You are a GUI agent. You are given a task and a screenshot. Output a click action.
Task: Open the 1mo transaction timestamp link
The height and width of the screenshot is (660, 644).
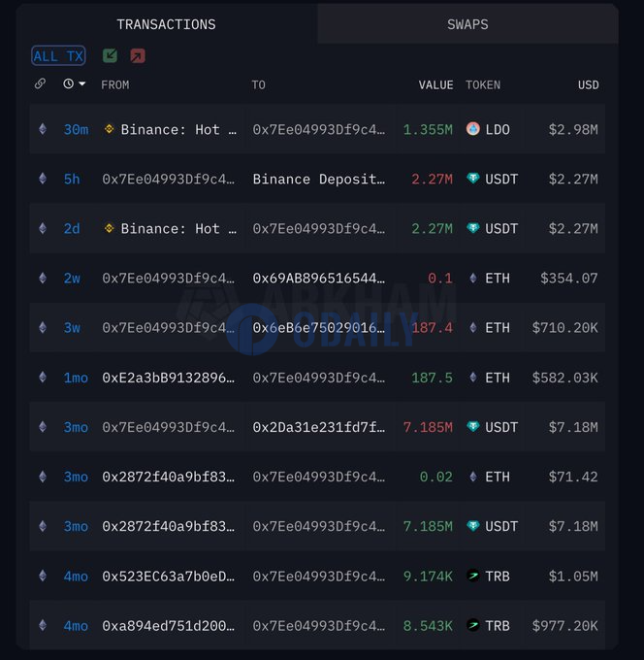point(77,378)
